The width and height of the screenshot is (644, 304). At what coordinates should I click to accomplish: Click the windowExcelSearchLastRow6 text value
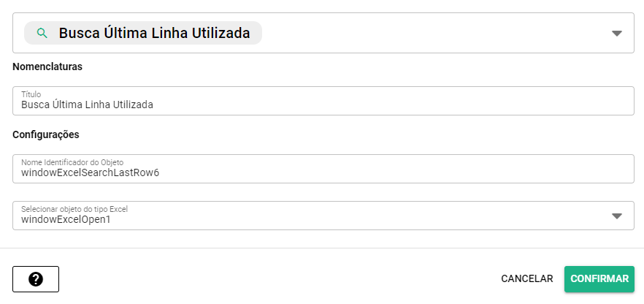point(91,173)
